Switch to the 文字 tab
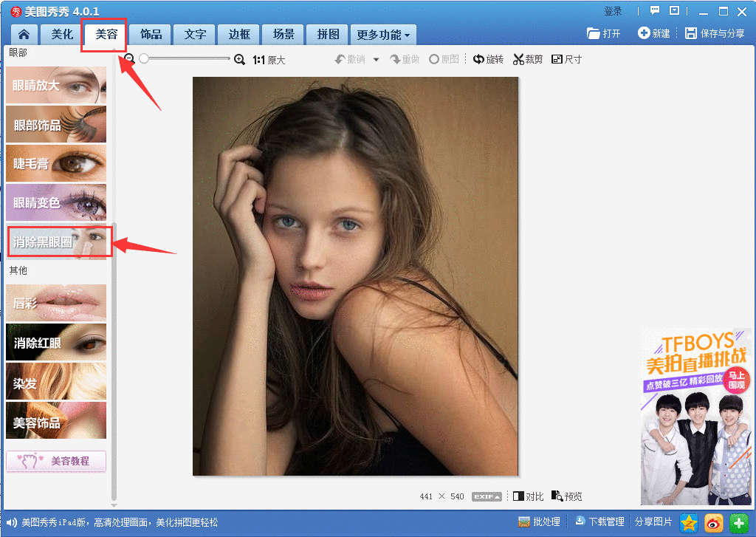Screen dimensions: 756x537 coord(194,34)
